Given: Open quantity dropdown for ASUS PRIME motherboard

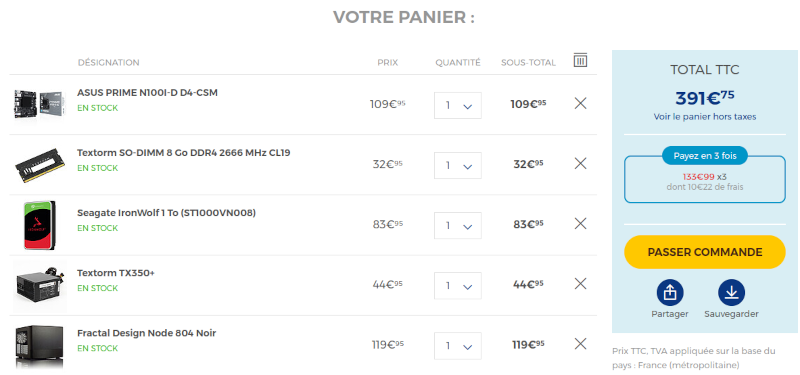Looking at the screenshot, I should (x=458, y=106).
